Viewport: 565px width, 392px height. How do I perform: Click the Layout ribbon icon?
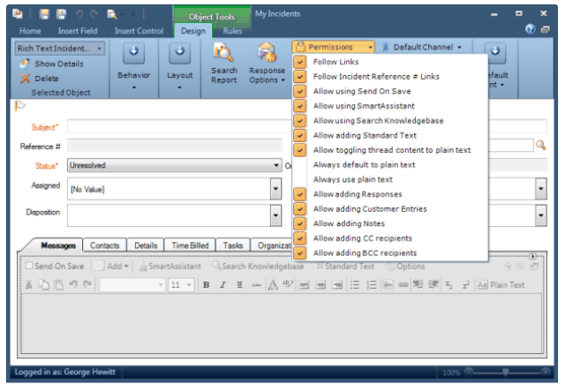coord(180,54)
